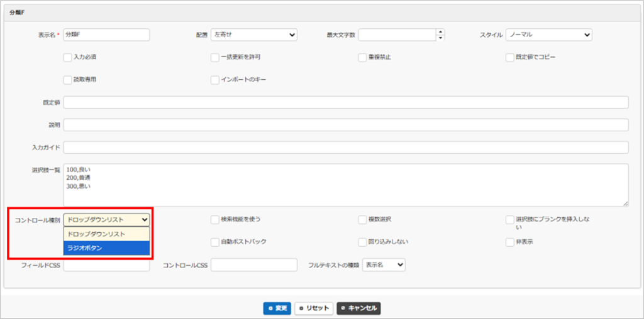Check the 検索機能を使う checkbox
Image resolution: width=644 pixels, height=319 pixels.
[x=215, y=220]
